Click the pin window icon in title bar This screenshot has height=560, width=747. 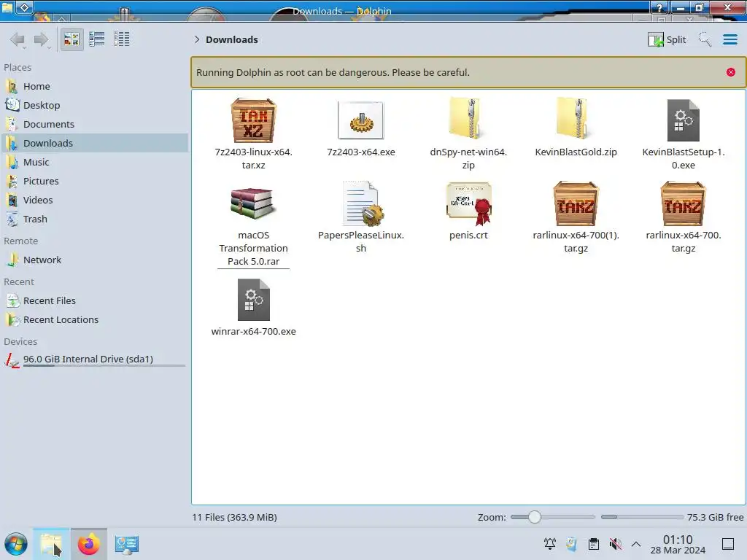(25, 7)
